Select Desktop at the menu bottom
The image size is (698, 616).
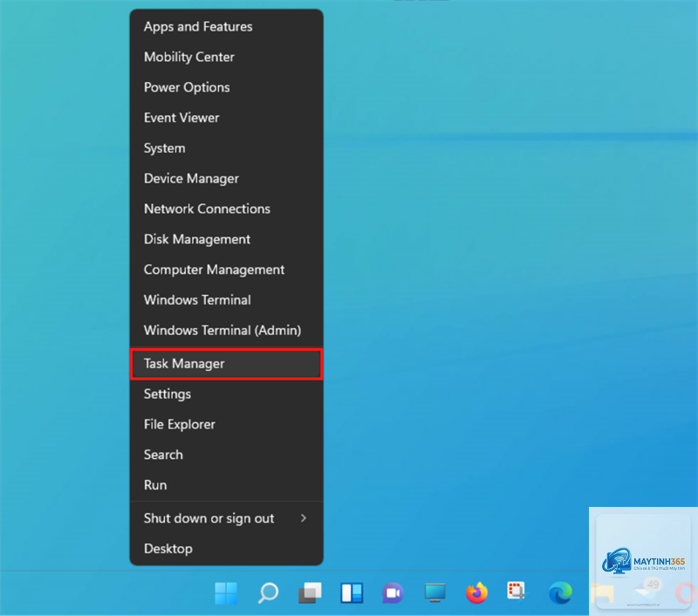[x=226, y=548]
